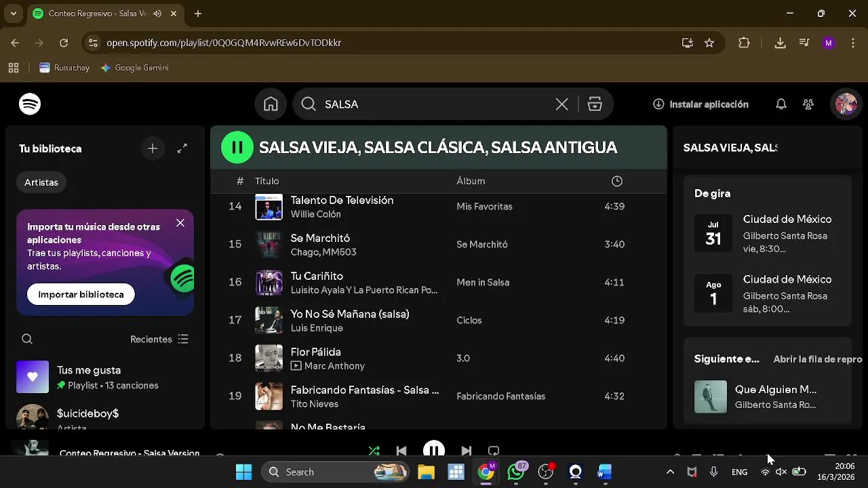Skip to next track

point(466,451)
